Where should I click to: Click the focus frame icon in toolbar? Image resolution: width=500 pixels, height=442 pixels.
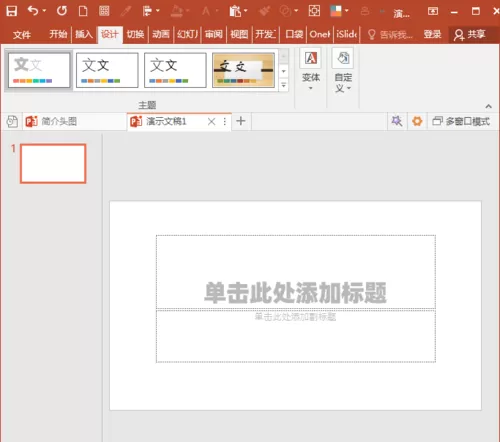click(x=314, y=11)
